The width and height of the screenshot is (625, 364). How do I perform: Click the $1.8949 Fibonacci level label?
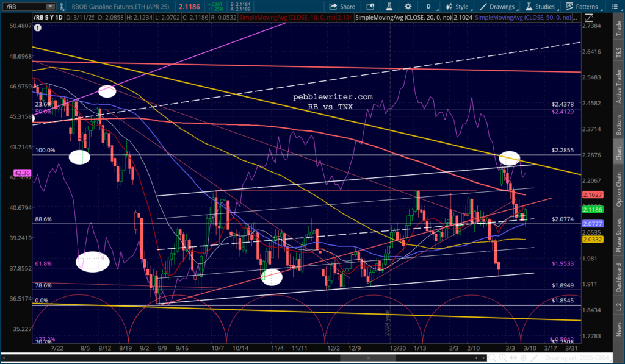562,285
